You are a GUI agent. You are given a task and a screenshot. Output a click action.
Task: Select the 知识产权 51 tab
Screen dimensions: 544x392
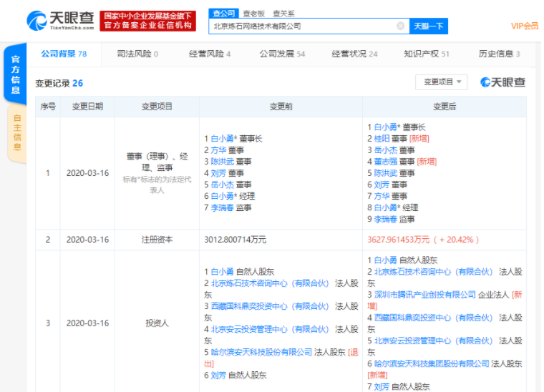pyautogui.click(x=427, y=54)
